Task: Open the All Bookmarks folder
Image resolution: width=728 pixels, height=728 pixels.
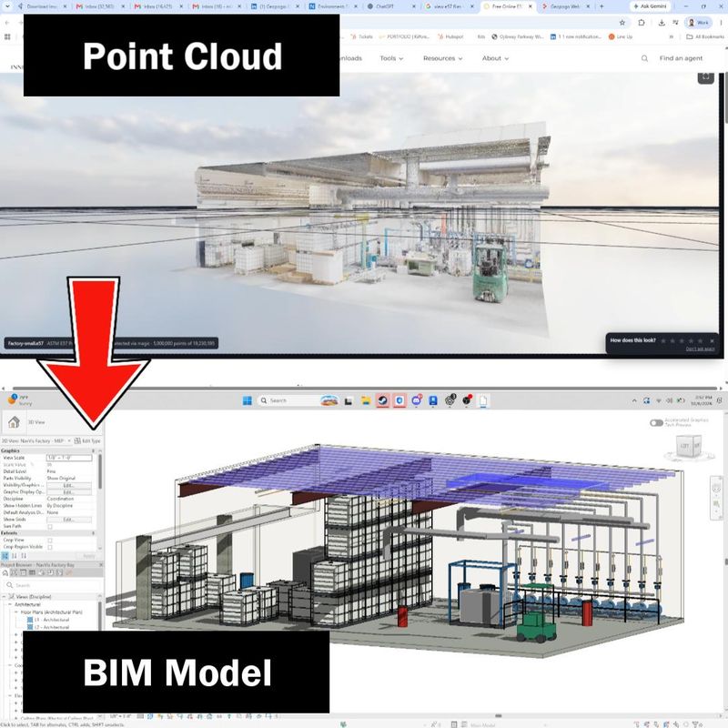Action: [x=705, y=36]
